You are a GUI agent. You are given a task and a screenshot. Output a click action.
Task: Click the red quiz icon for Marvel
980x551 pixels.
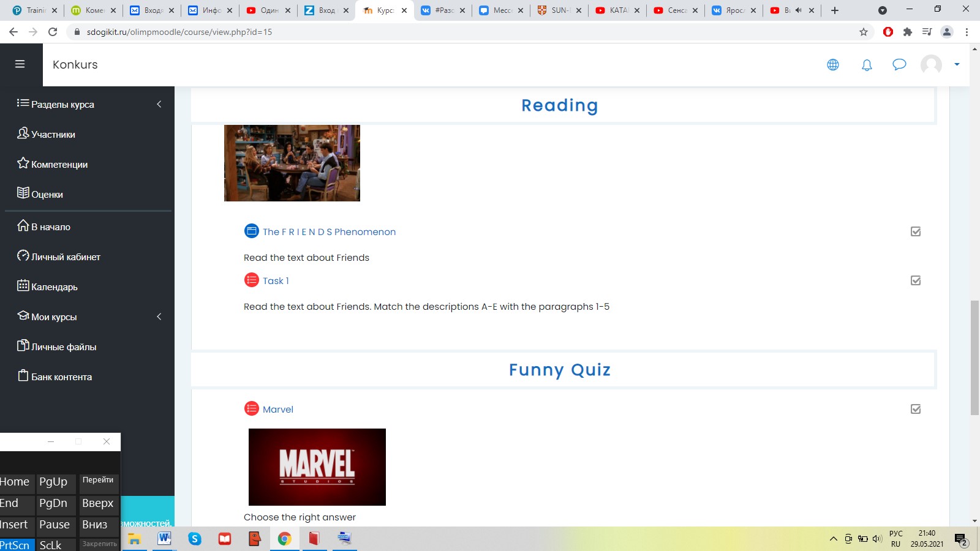coord(252,408)
